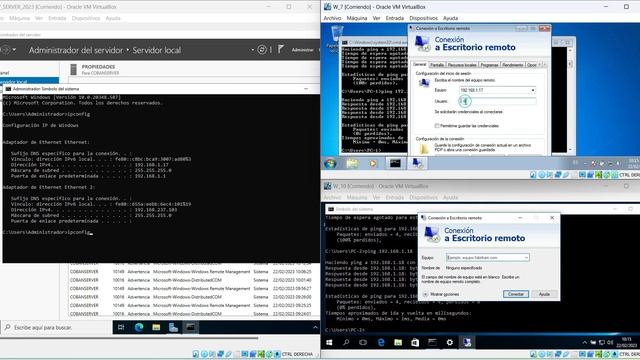This screenshot has height=360, width=640.
Task: Open Task View in Windows 10 taskbar
Action: 363,342
